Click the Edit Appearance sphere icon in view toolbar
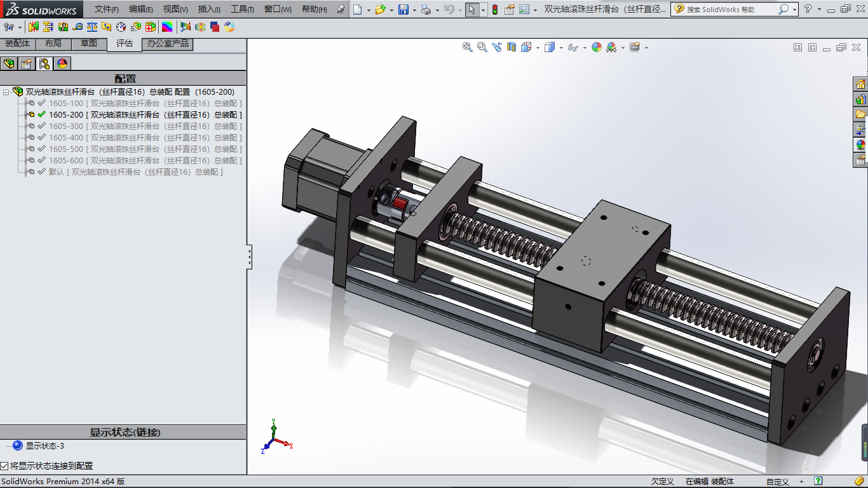The image size is (868, 488). [x=596, y=47]
